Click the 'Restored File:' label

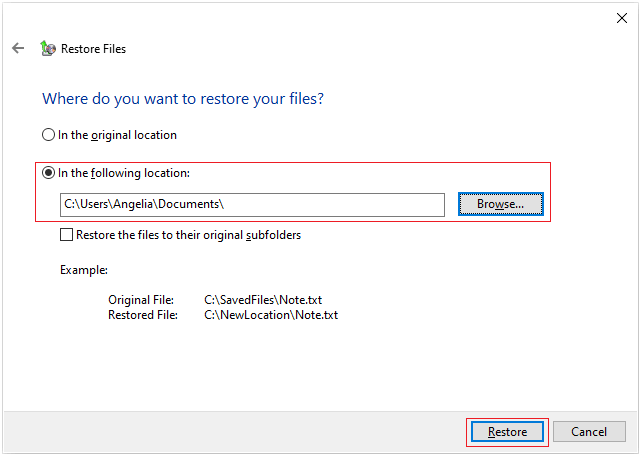[x=143, y=315]
